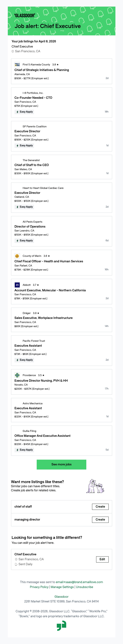Open the Chief of Staff to the CEO job
This screenshot has height=644, width=123.
coord(32,165)
